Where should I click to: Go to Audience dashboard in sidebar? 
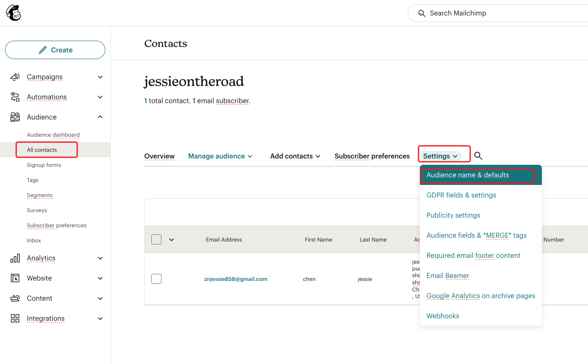(x=53, y=135)
